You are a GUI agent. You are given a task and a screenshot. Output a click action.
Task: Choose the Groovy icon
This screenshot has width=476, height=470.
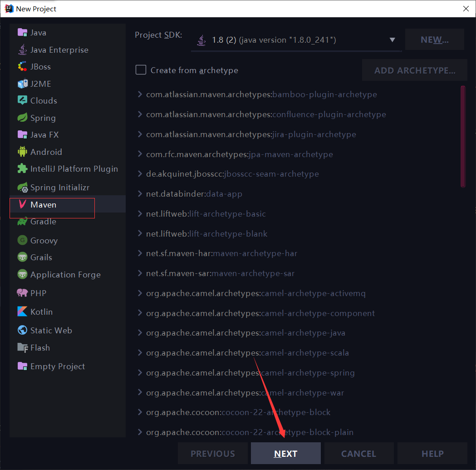[x=23, y=240]
